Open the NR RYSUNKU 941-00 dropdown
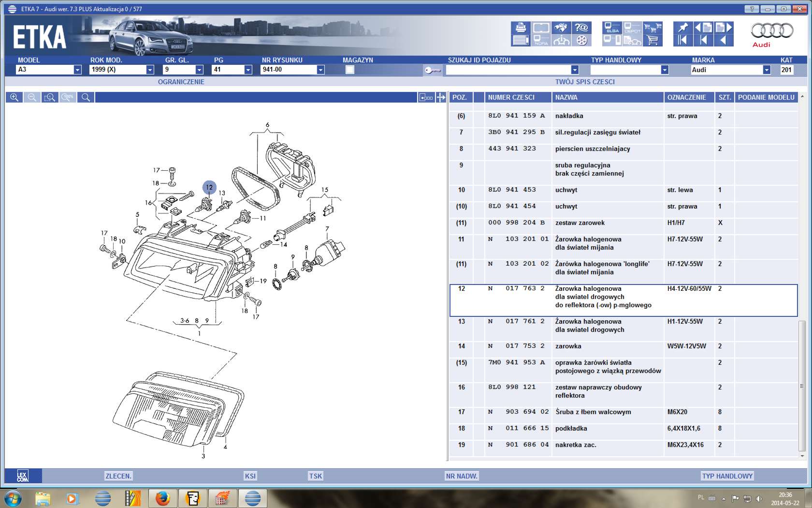 click(320, 70)
